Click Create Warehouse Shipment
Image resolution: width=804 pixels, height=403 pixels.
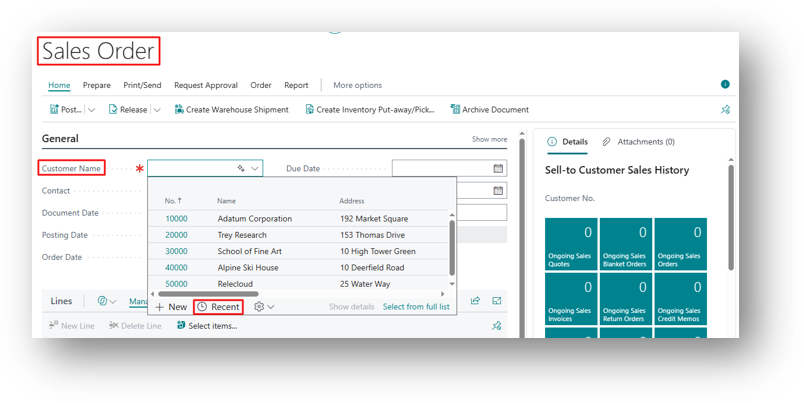(232, 109)
